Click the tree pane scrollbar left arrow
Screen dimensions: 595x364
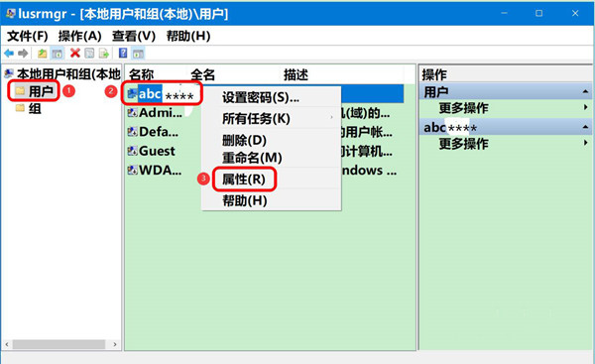7,344
